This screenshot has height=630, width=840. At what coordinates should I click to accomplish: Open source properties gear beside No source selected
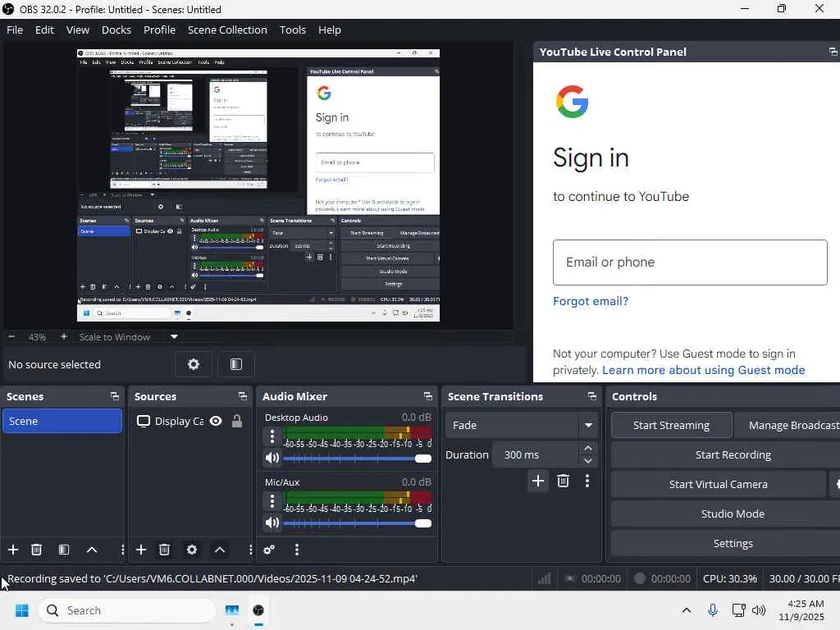point(194,364)
